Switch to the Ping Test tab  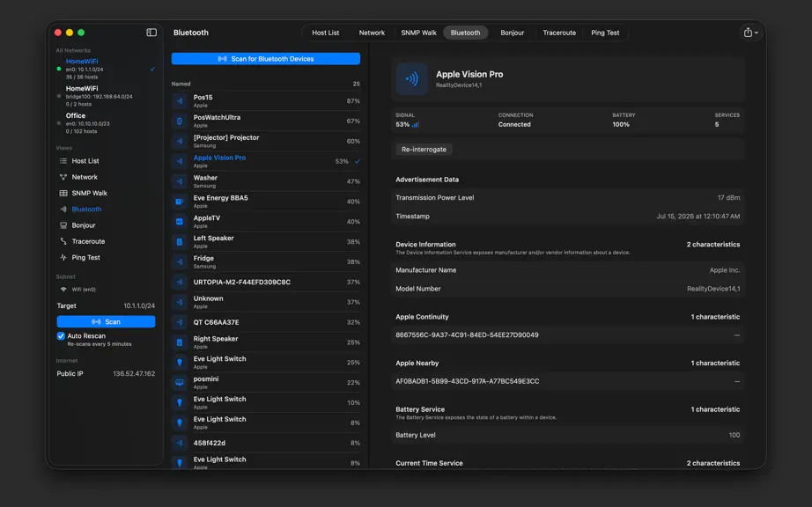click(605, 33)
